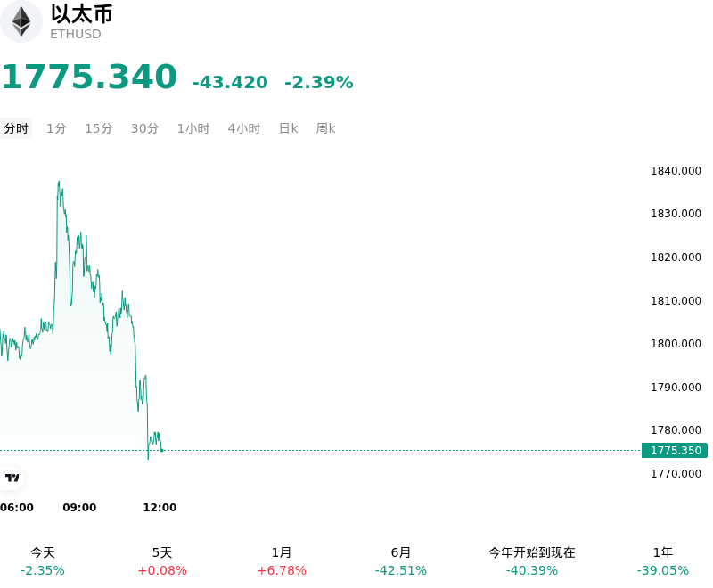This screenshot has width=713, height=588.
Task: Click the Ethereum logo icon
Action: [20, 21]
